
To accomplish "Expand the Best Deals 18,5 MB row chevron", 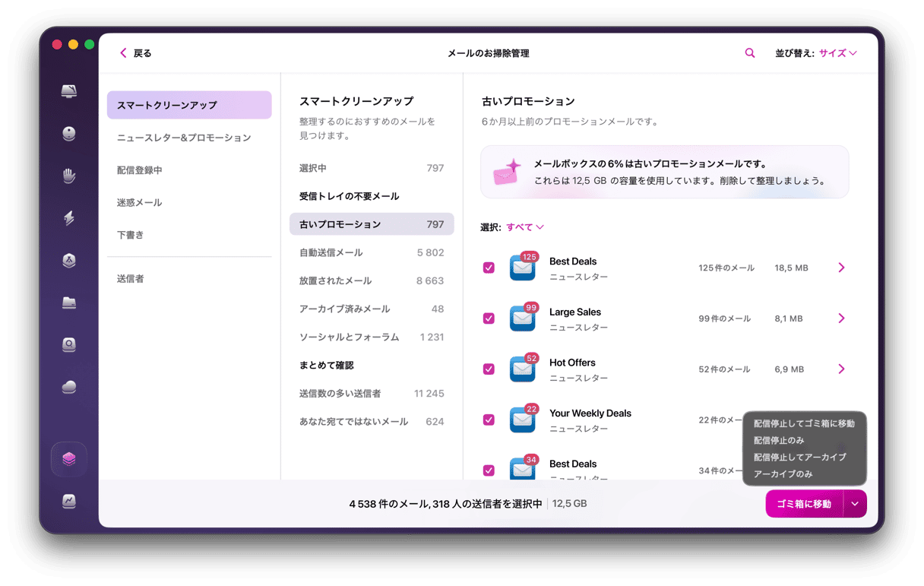I will tap(841, 268).
